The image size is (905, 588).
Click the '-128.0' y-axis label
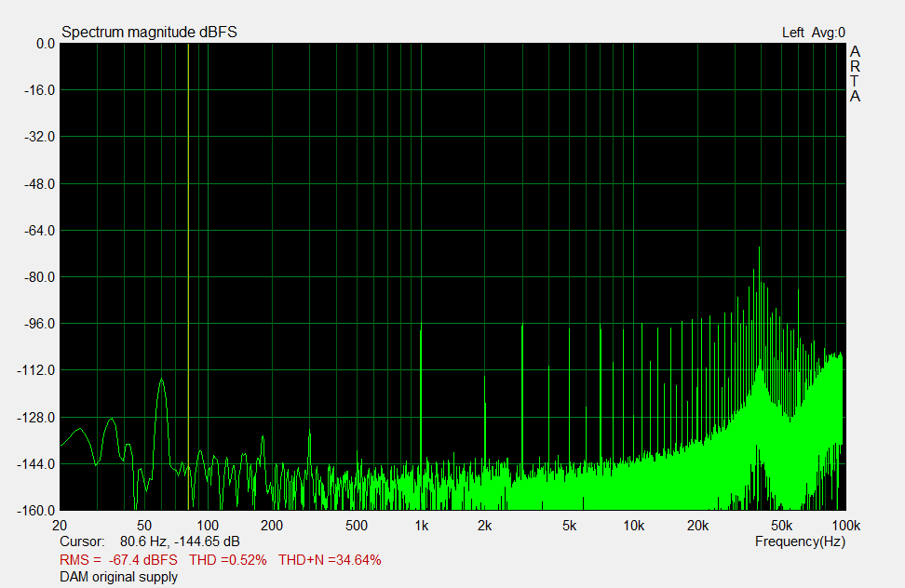tap(36, 418)
